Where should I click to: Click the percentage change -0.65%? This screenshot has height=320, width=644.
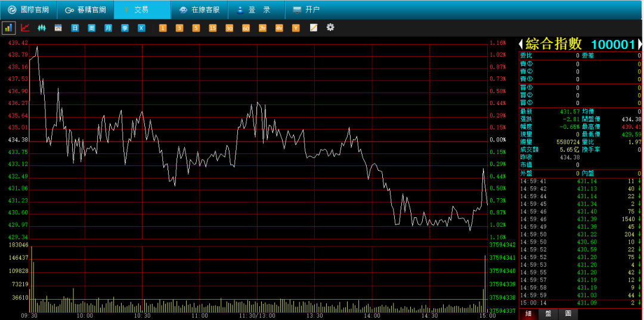569,127
